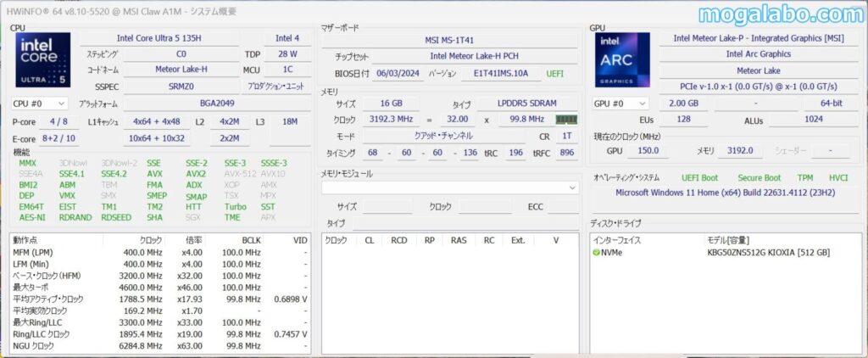
Task: Click the E-core 8+2 / 10 value
Action: tap(58, 138)
